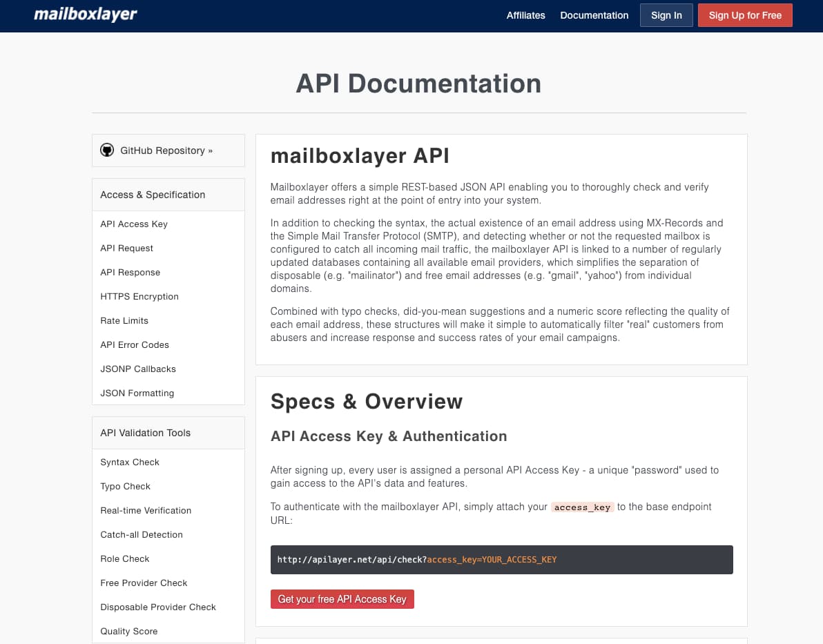Open the Typo Check section
Viewport: 823px width, 644px height.
pyautogui.click(x=125, y=486)
